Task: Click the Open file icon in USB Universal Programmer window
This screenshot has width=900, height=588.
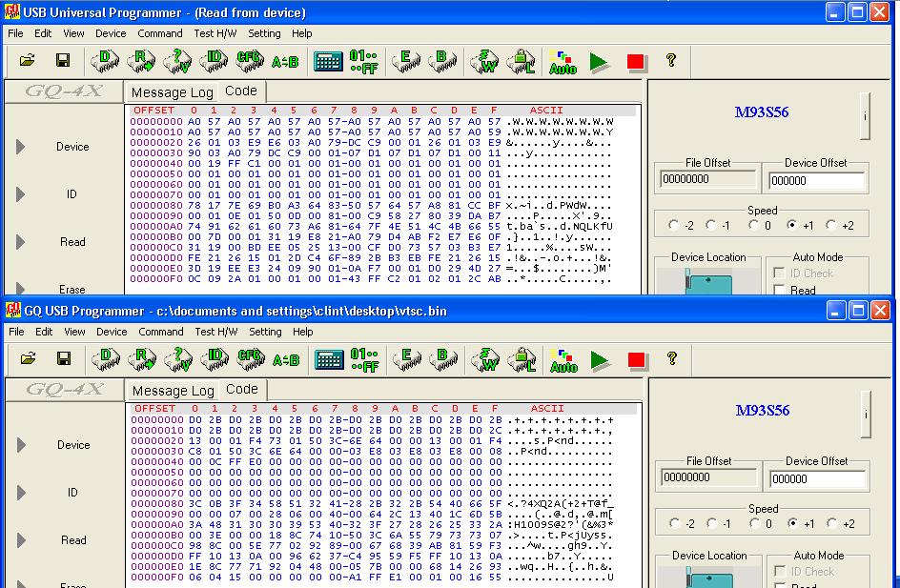Action: pos(27,60)
